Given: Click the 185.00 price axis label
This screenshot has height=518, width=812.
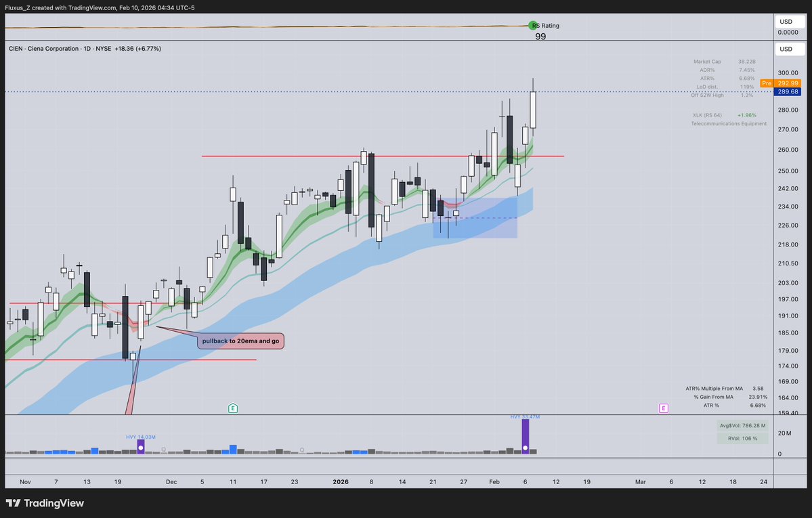Looking at the screenshot, I should coord(788,333).
